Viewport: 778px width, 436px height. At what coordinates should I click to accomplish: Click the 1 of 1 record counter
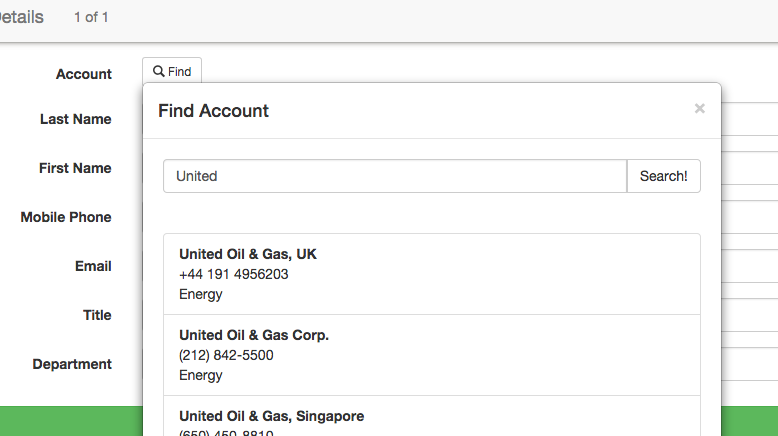click(91, 17)
